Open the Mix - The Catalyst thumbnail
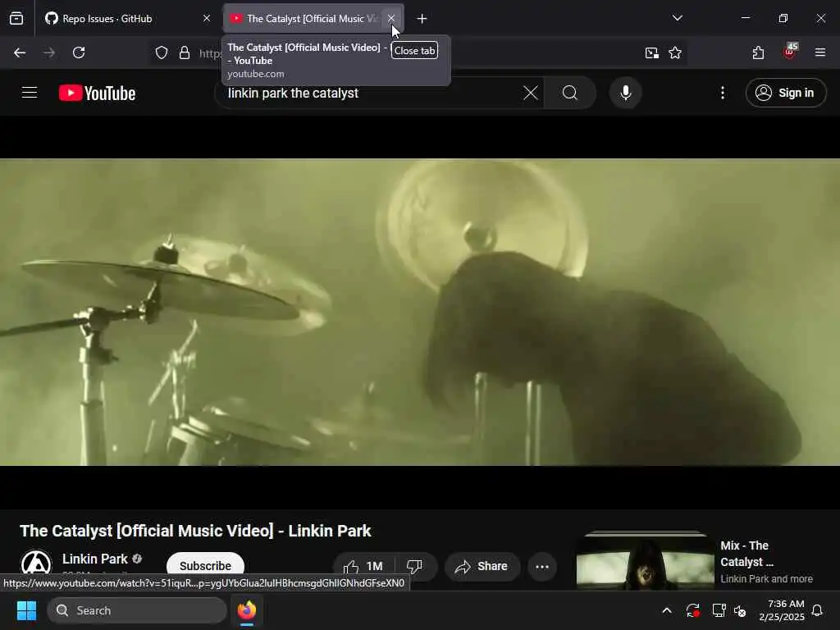 645,559
